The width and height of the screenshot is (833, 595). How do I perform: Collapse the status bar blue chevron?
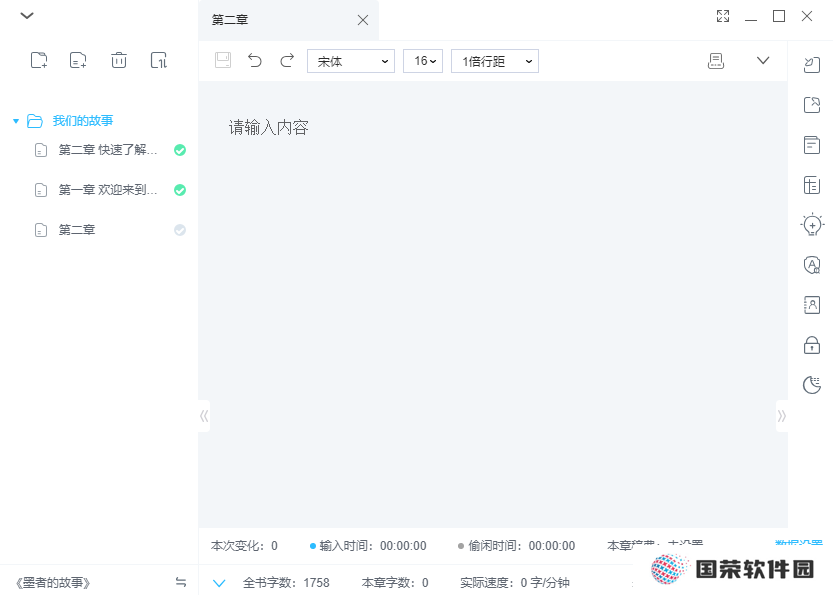click(x=219, y=583)
